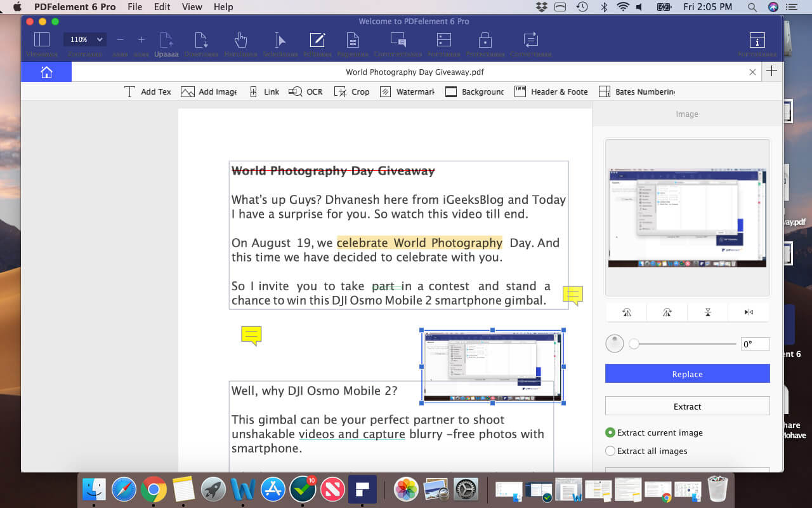Click the Home icon tab
The image size is (812, 508).
coord(46,72)
